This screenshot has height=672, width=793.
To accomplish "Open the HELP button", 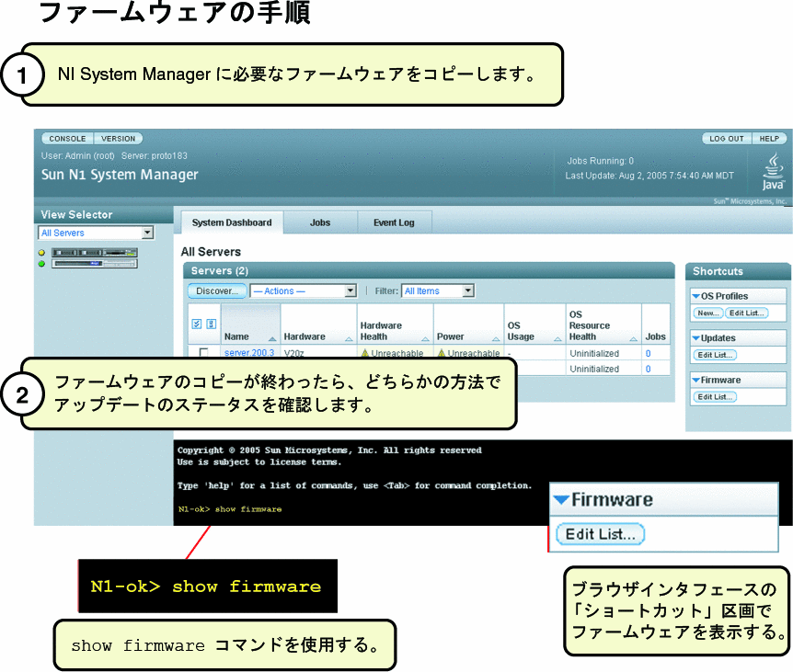I will (769, 139).
